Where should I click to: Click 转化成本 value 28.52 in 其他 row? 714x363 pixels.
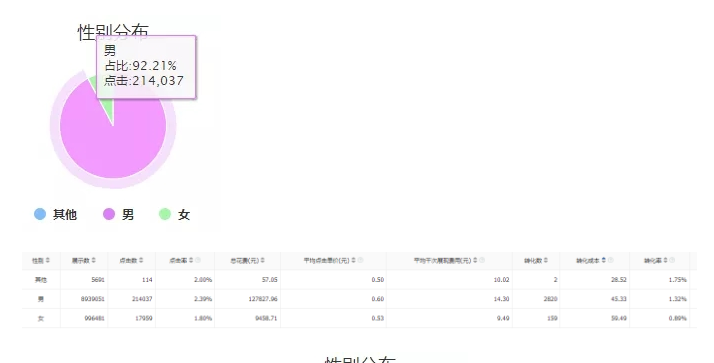click(619, 280)
